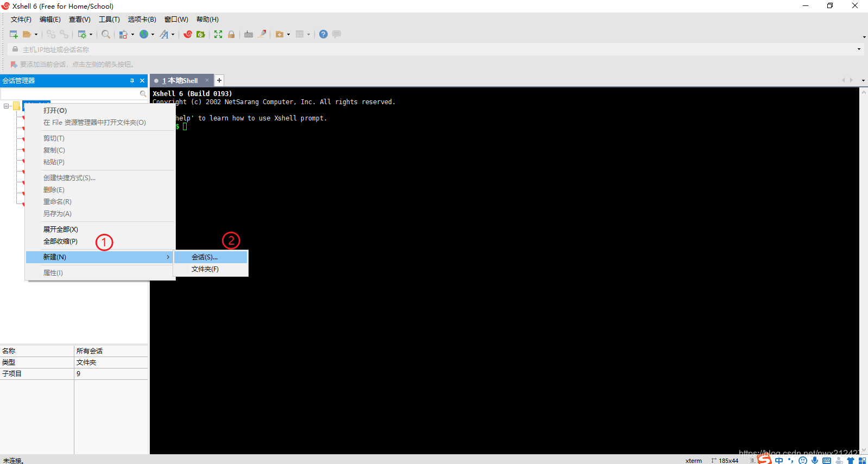Toggle the IME punctuation mode indicator
Screen dimensions: 868x464
pos(791,460)
